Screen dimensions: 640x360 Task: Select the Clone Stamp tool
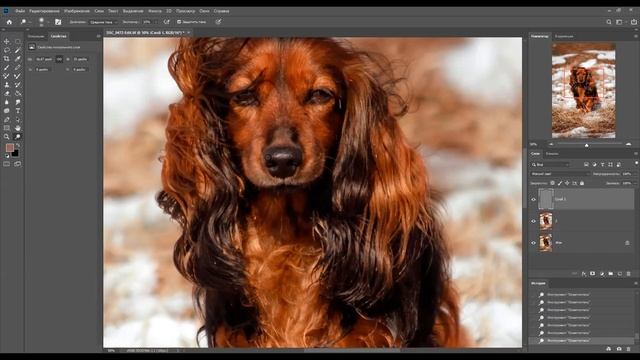(7, 85)
